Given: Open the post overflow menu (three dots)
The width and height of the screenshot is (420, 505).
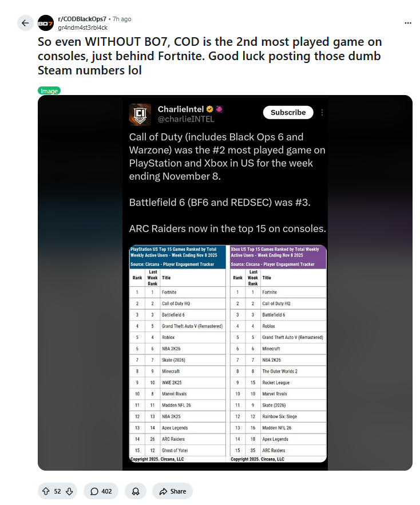Looking at the screenshot, I should click(x=408, y=23).
